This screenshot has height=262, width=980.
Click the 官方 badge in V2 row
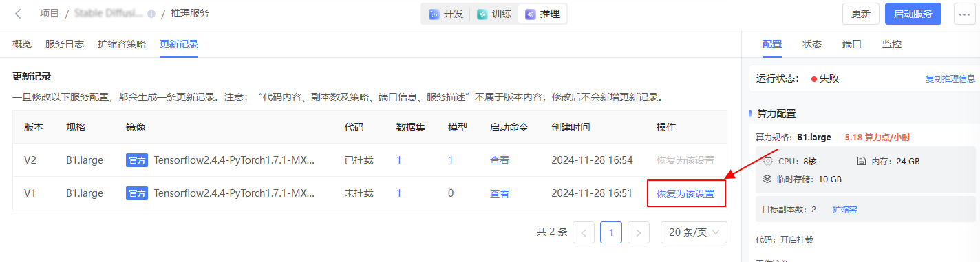tap(137, 160)
